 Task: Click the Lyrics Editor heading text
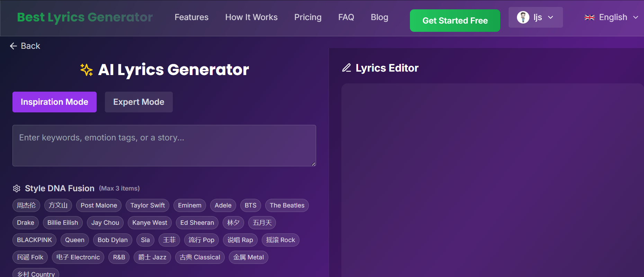coord(387,68)
